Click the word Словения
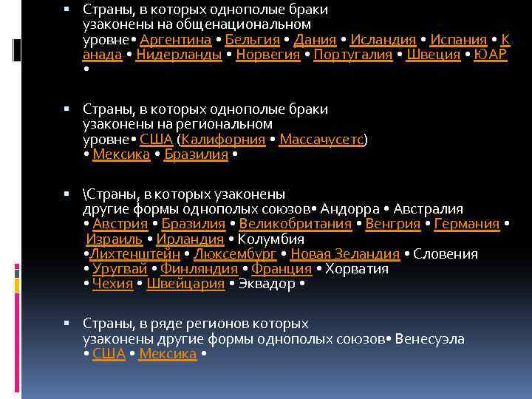 pyautogui.click(x=446, y=253)
